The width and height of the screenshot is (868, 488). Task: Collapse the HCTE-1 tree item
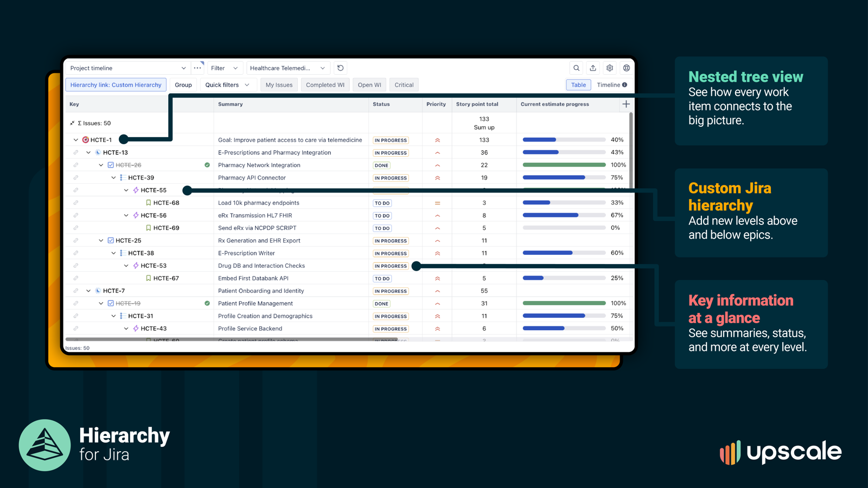tap(76, 139)
